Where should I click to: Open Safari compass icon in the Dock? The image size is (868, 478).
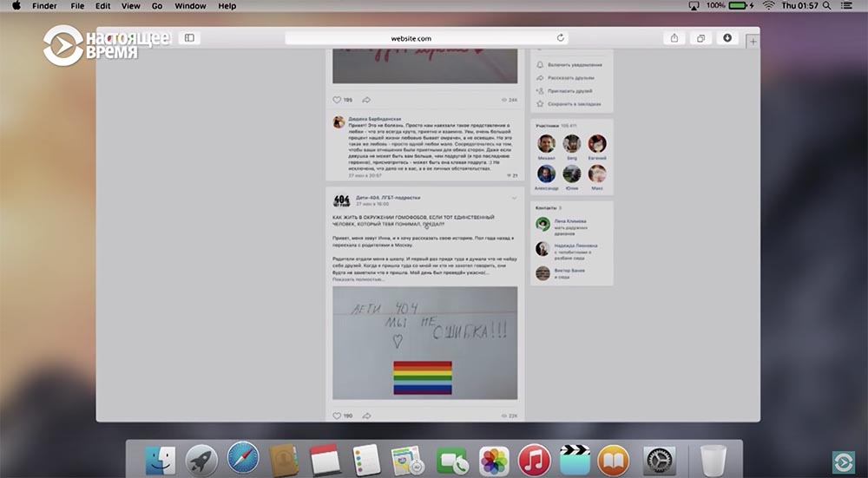tap(243, 457)
